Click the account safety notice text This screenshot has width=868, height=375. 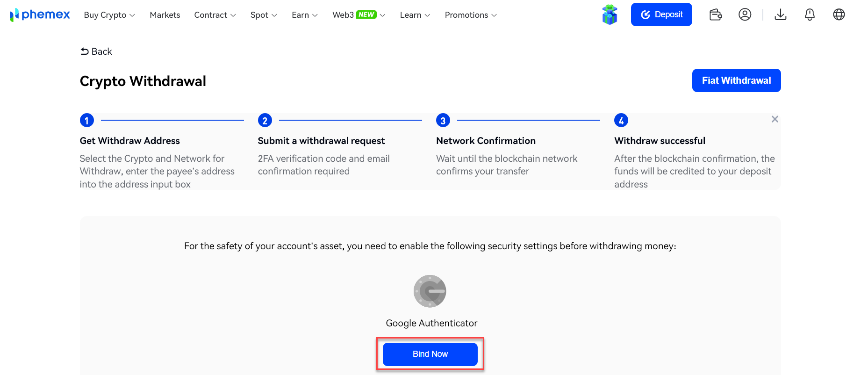click(430, 246)
